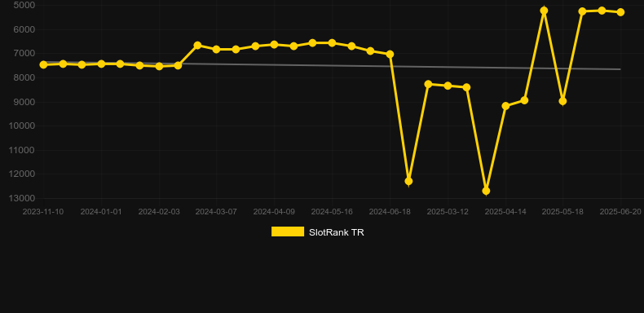Click the data point above 2024-02-03
The width and height of the screenshot is (644, 313).
159,66
